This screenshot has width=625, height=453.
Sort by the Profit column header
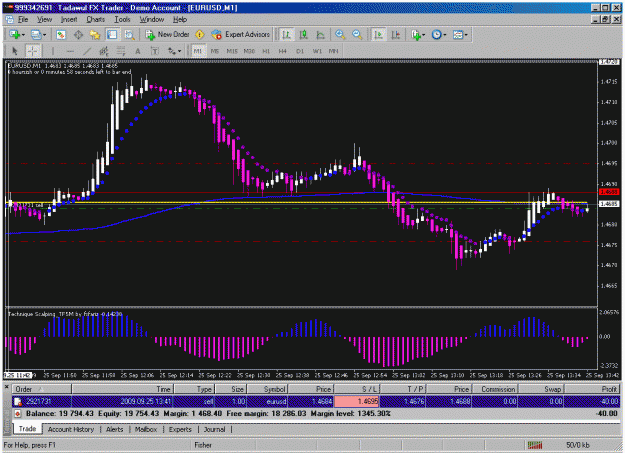coord(592,389)
